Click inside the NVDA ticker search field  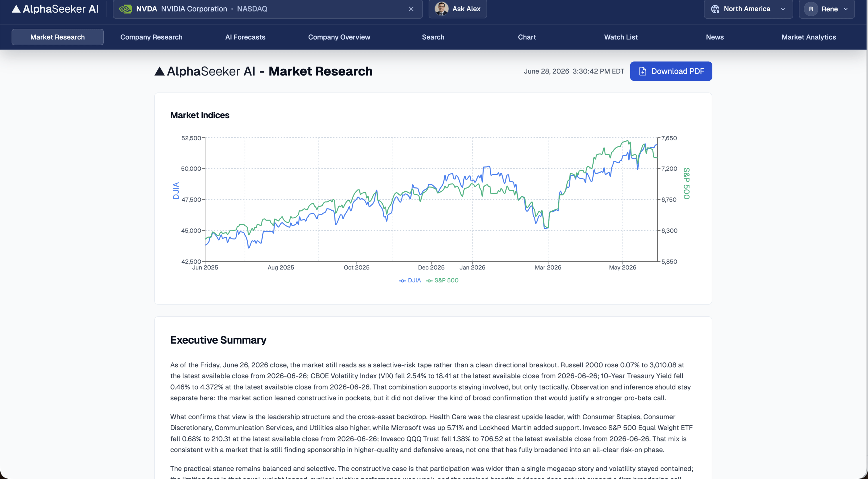pos(268,9)
